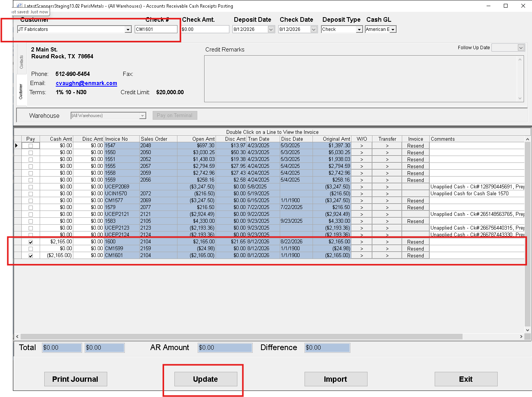Click the Open Amt column header
This screenshot has height=397, width=532.
pos(197,139)
